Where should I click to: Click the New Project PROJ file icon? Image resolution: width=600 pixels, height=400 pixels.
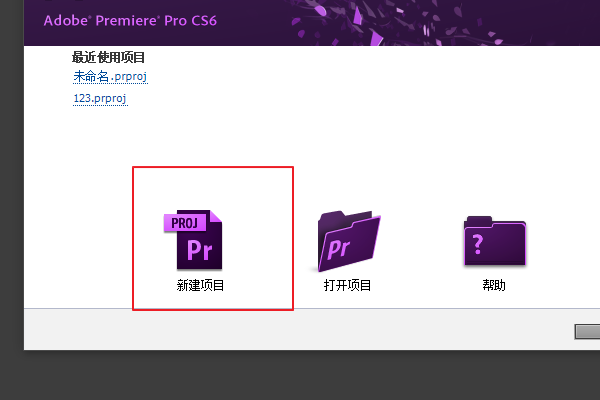click(x=193, y=240)
